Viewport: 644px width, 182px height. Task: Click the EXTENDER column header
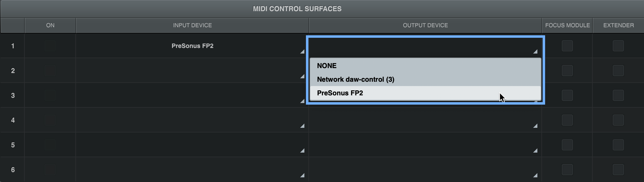pos(618,25)
